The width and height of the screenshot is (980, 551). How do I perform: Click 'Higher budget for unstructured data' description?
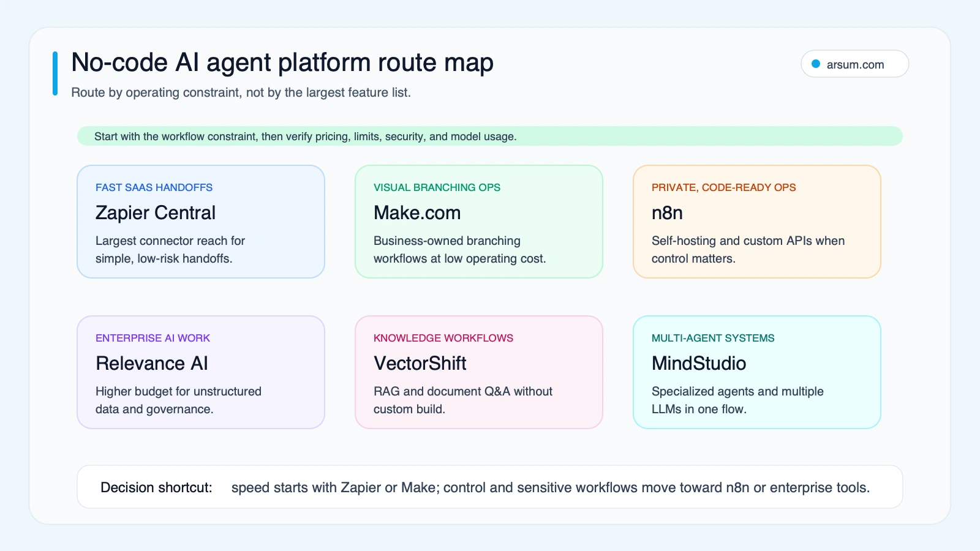[x=178, y=400]
